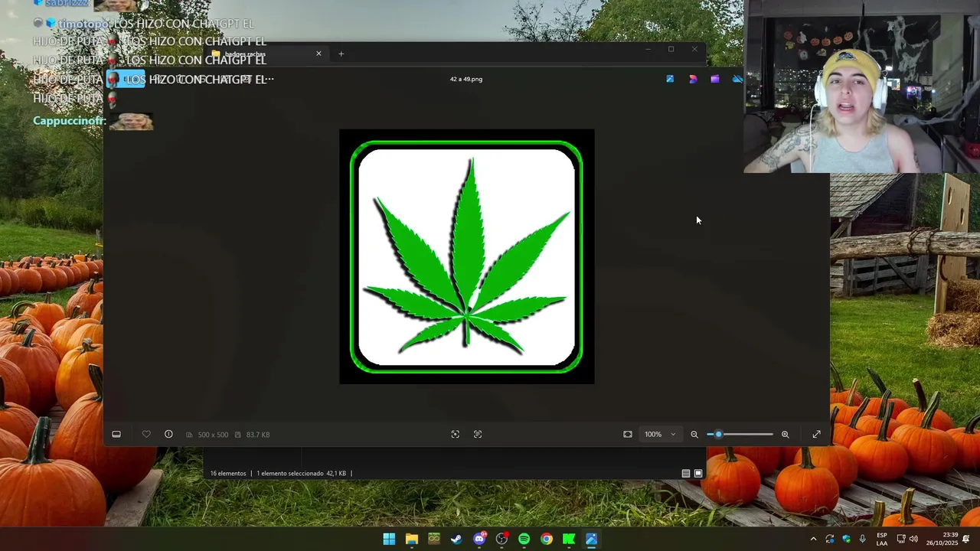The width and height of the screenshot is (980, 551).
Task: Open the ESP LAA language switcher
Action: coord(882,540)
